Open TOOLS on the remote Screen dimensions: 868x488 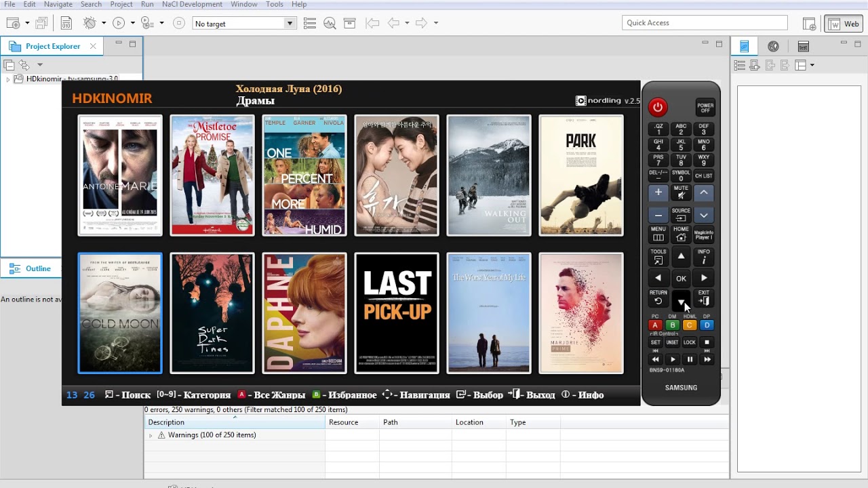[x=658, y=256]
